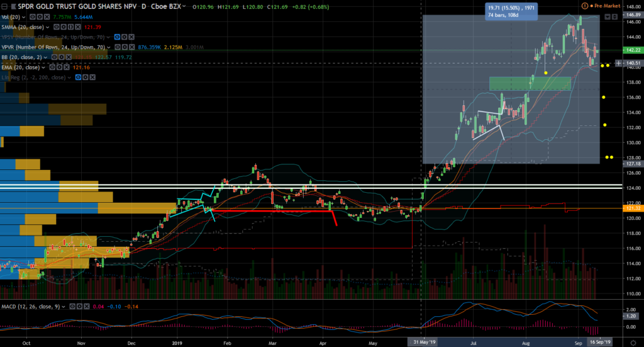Select the green rectangle drawing on chart

pyautogui.click(x=530, y=83)
